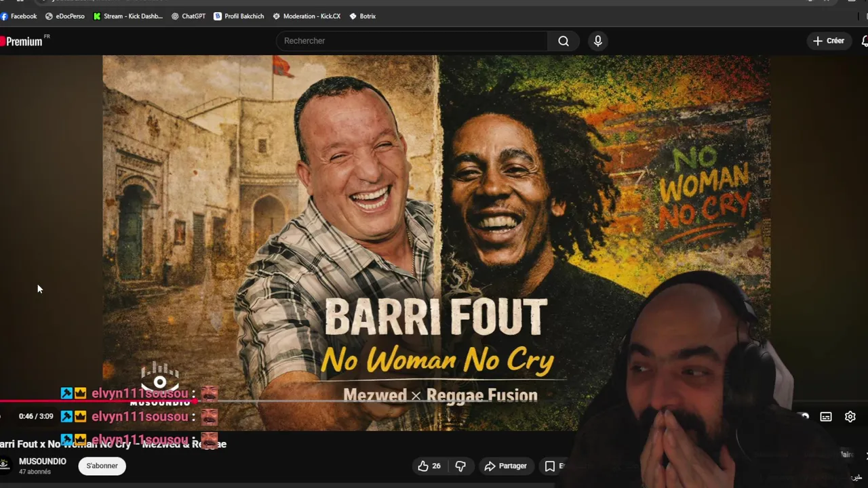Viewport: 868px width, 488px height.
Task: Open the Botrix bookmark
Action: [x=363, y=16]
